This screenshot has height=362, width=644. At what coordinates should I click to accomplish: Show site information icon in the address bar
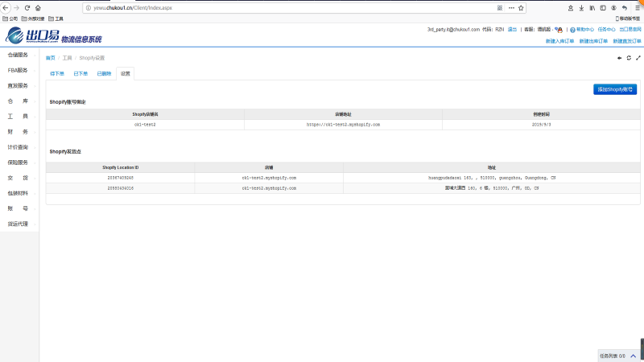(88, 8)
